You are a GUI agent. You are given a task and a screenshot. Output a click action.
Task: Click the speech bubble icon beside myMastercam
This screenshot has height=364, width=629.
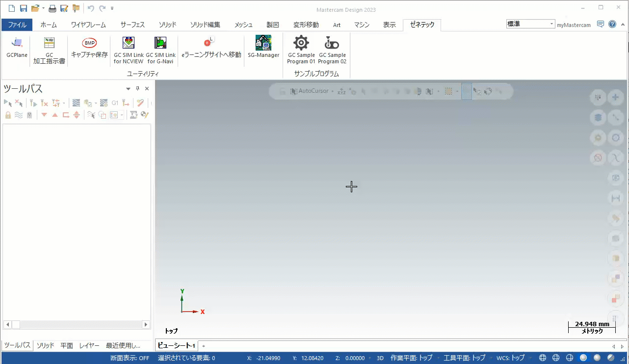(601, 24)
